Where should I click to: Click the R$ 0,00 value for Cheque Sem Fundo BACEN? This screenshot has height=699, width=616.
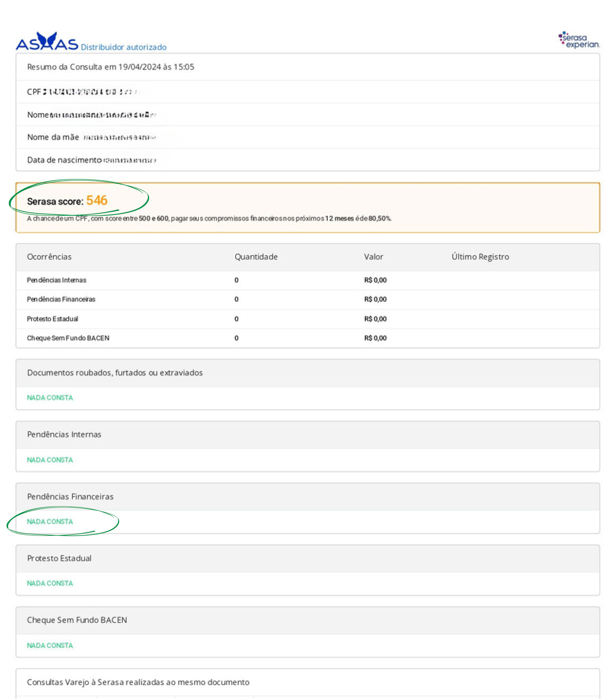pyautogui.click(x=375, y=338)
